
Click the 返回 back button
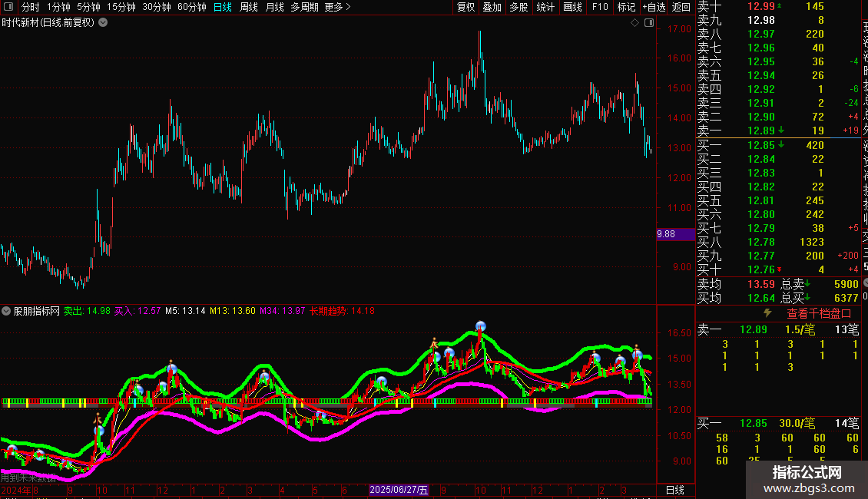coord(681,7)
